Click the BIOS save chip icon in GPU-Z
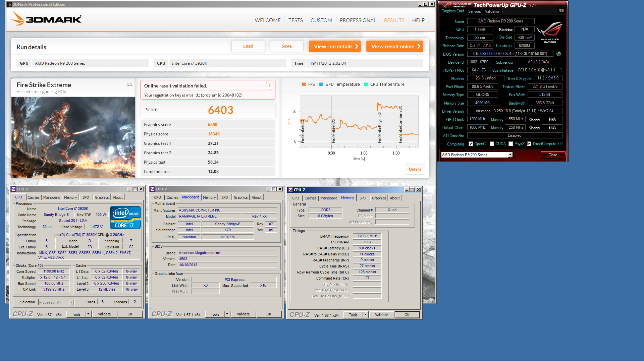The height and width of the screenshot is (362, 644). pos(558,54)
